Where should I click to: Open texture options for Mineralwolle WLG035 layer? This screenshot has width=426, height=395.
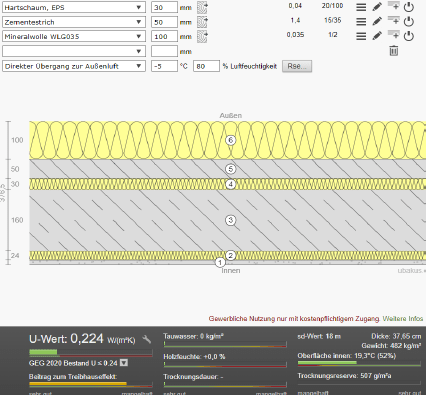coord(202,37)
